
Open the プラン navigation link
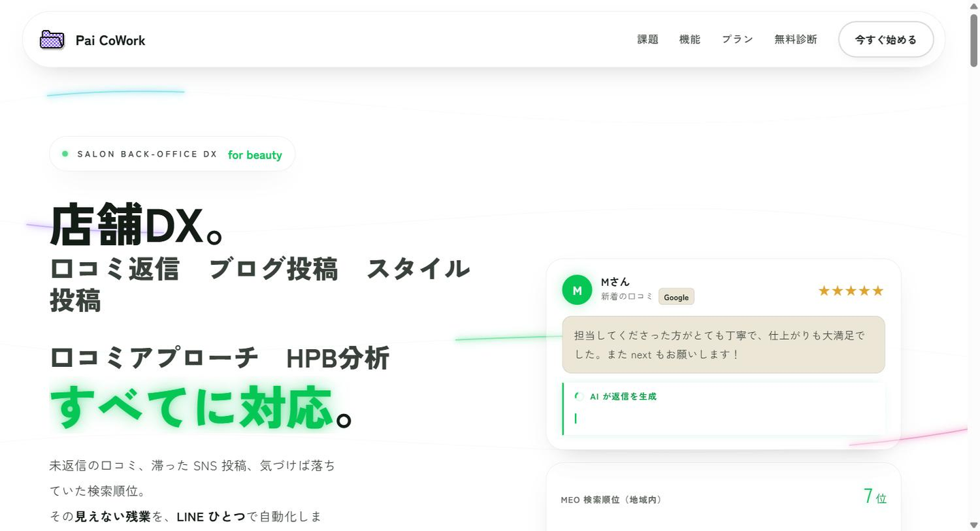point(738,39)
